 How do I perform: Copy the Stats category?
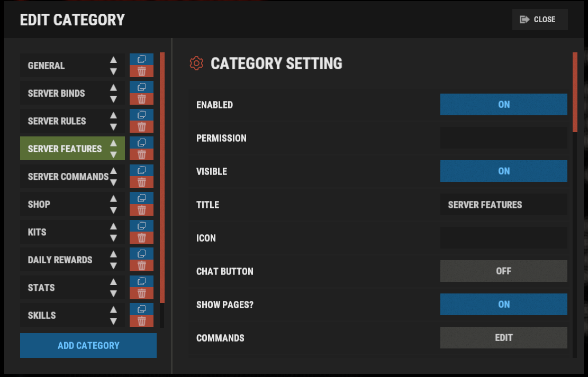tap(141, 281)
